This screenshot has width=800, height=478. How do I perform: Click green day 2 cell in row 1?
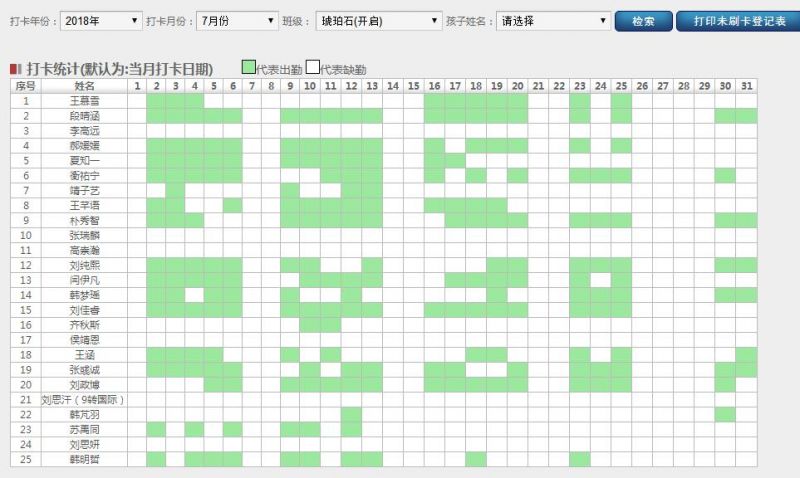156,101
